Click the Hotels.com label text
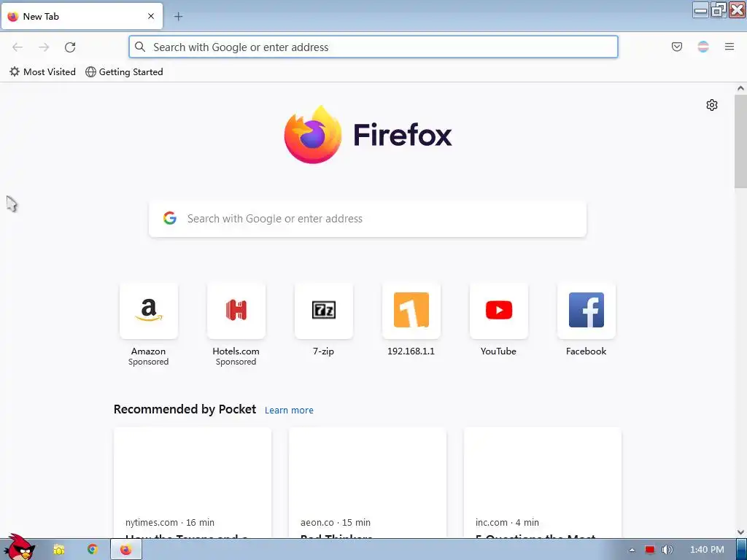The width and height of the screenshot is (747, 560). pos(236,351)
